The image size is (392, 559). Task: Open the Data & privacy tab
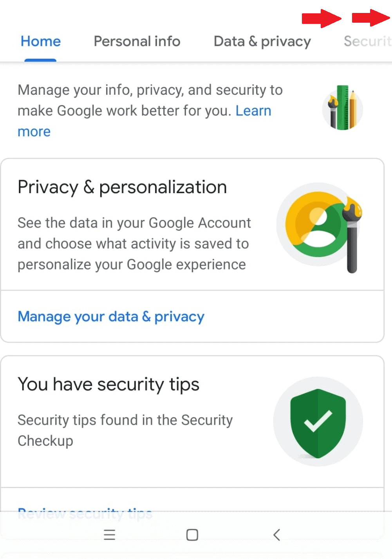click(x=262, y=42)
